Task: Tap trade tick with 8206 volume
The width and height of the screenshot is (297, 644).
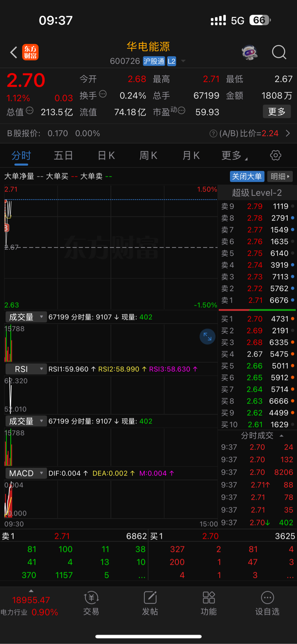Action: (x=257, y=472)
